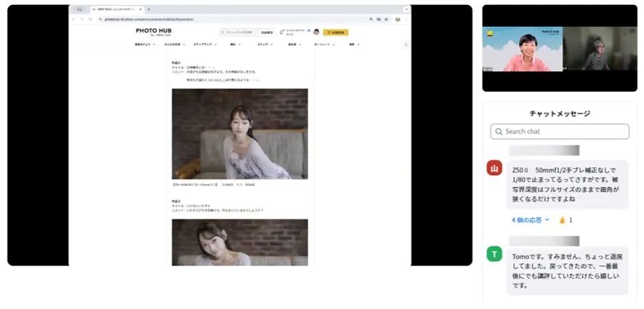The image size is (644, 309).
Task: Open first portrait photo of woman on sofa
Action: tap(239, 134)
